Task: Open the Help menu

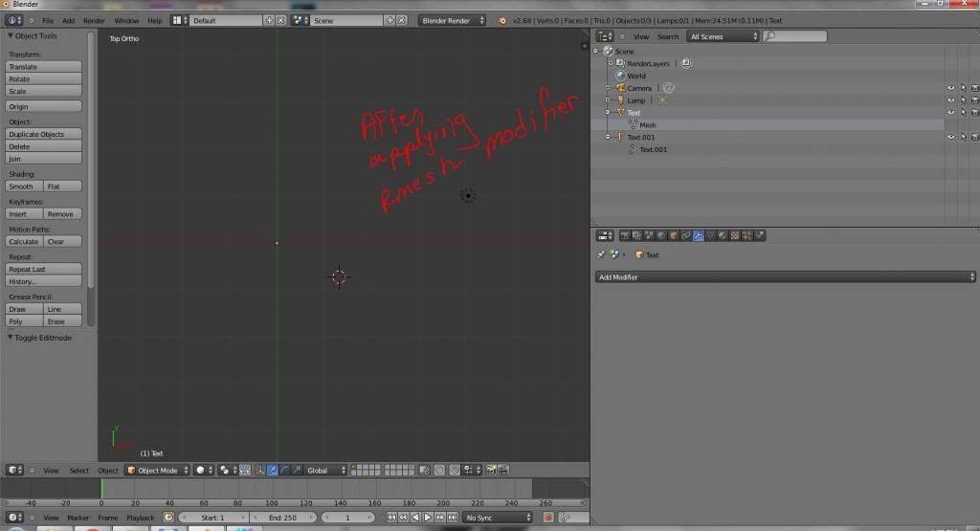Action: 154,21
